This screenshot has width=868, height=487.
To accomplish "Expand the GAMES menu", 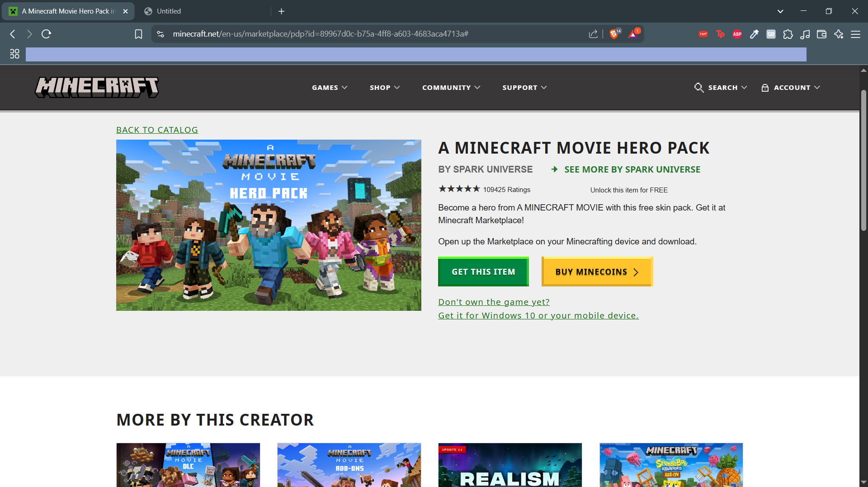I will point(330,88).
